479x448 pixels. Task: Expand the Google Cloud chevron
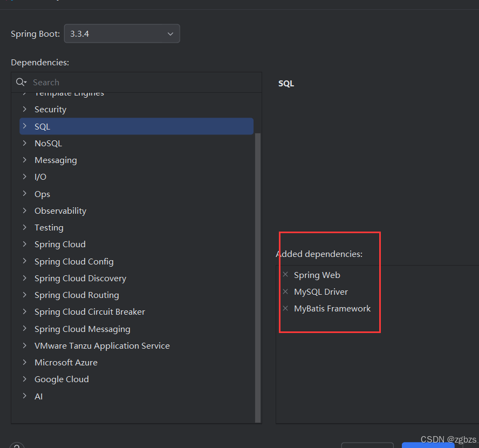click(25, 379)
